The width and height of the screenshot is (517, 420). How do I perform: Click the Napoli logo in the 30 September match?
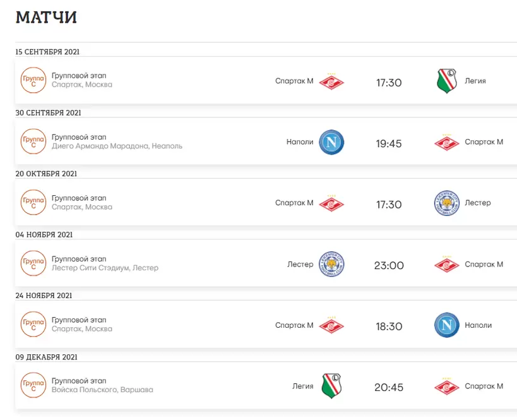(x=331, y=142)
